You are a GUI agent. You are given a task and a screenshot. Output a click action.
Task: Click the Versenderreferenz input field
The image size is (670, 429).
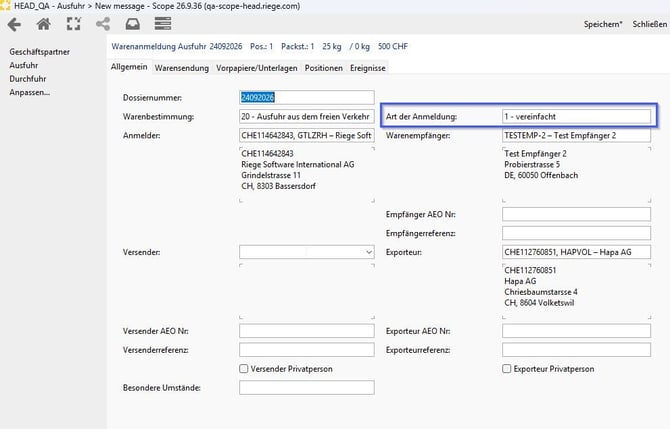click(307, 350)
